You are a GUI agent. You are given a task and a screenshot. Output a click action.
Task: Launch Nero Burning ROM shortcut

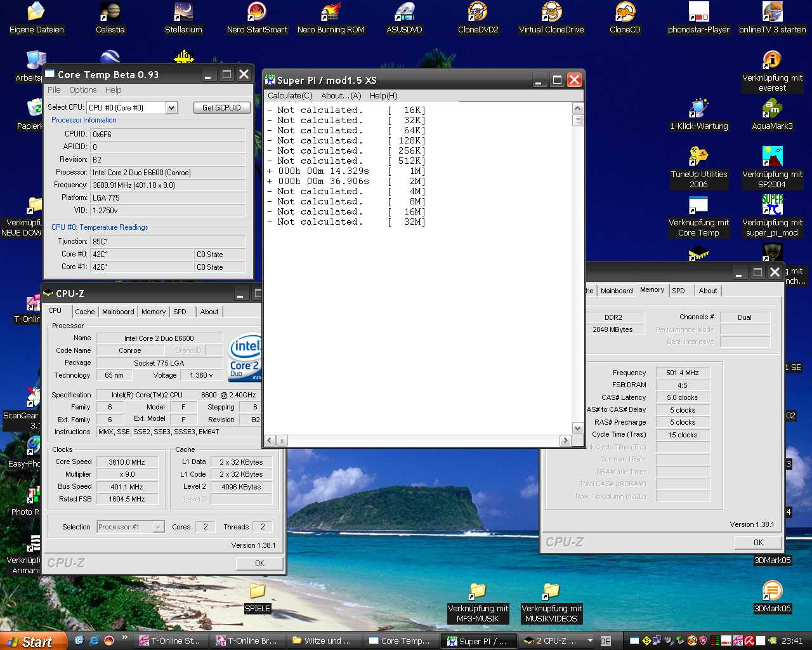pyautogui.click(x=331, y=18)
